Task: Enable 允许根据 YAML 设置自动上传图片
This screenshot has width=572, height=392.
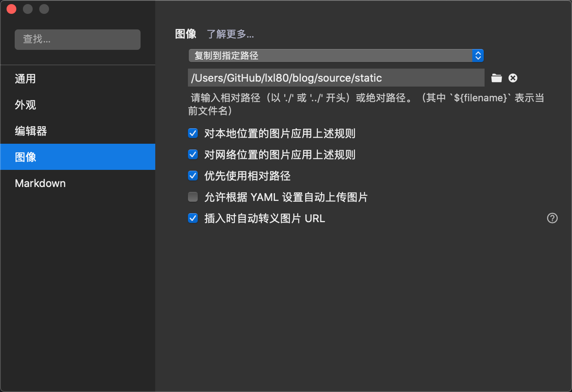Action: (x=193, y=197)
